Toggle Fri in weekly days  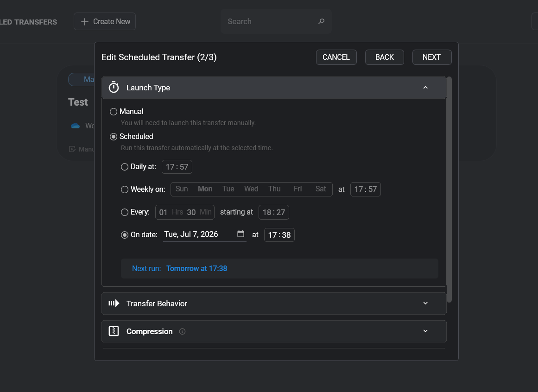[297, 189]
